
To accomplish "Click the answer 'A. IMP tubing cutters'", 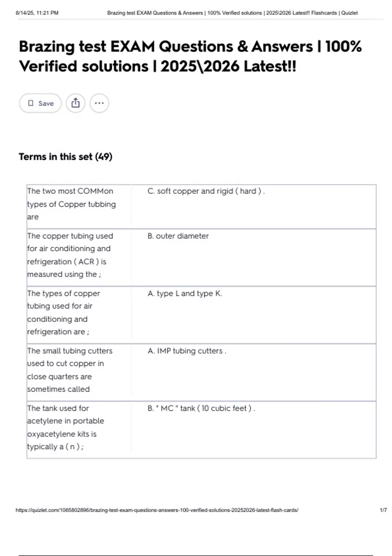I will pyautogui.click(x=187, y=351).
